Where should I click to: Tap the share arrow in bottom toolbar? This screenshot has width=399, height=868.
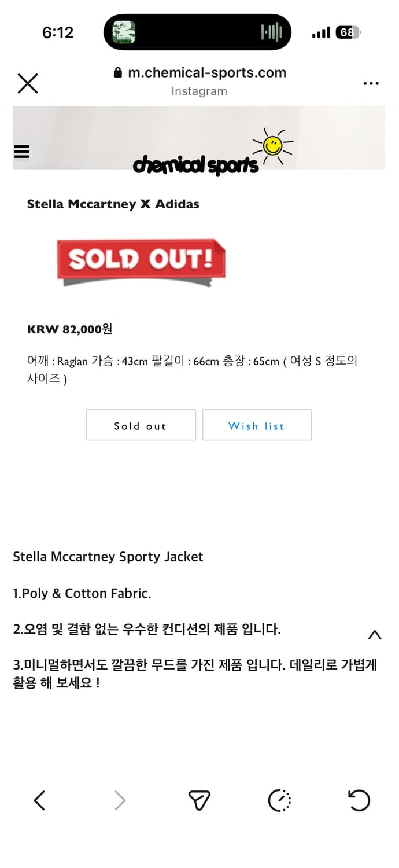point(199,801)
